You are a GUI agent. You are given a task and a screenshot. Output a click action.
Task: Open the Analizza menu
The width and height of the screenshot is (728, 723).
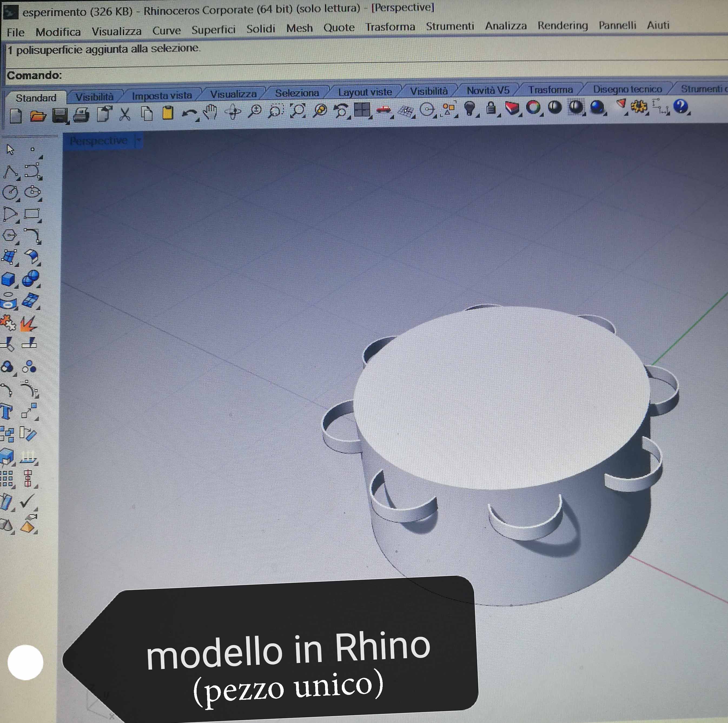click(x=505, y=26)
